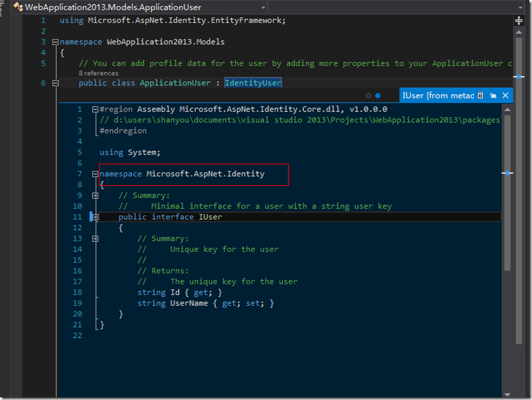Close the IUser peek definition window
532x400 pixels.
pyautogui.click(x=504, y=96)
